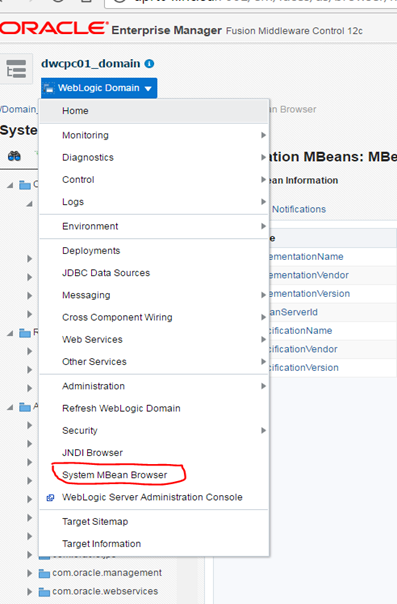397x604 pixels.
Task: Click the binoculars find icon
Action: click(14, 156)
